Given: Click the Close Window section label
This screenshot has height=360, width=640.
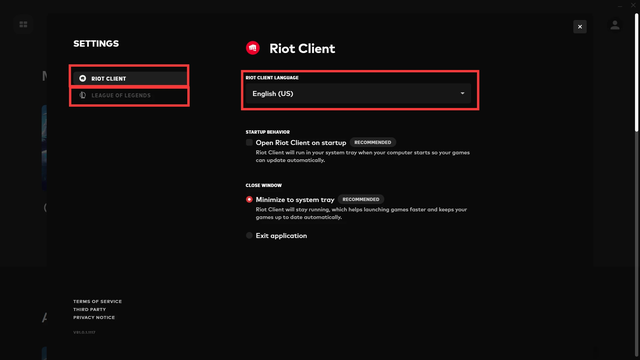Looking at the screenshot, I should pyautogui.click(x=264, y=185).
